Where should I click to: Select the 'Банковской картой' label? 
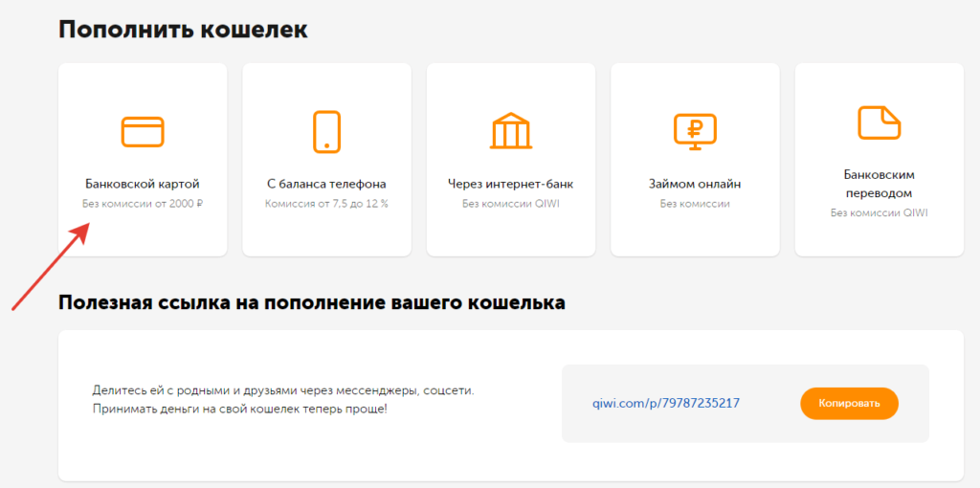pyautogui.click(x=143, y=185)
